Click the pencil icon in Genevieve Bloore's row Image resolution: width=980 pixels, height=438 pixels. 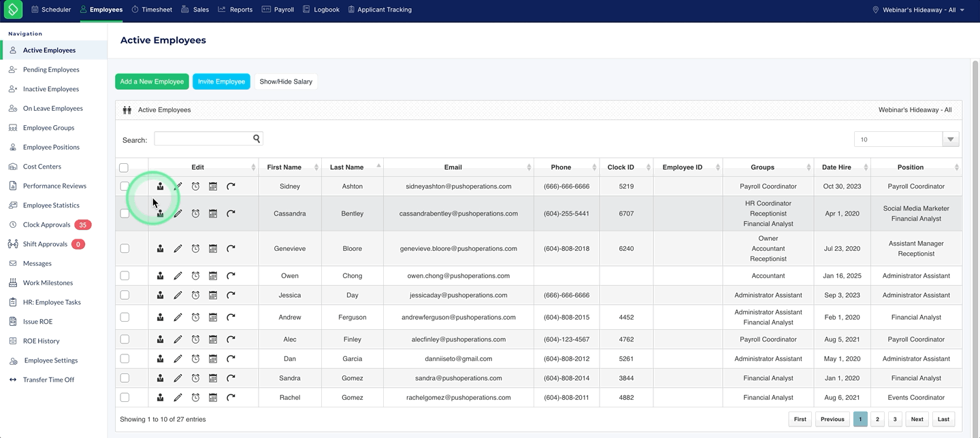pyautogui.click(x=178, y=249)
